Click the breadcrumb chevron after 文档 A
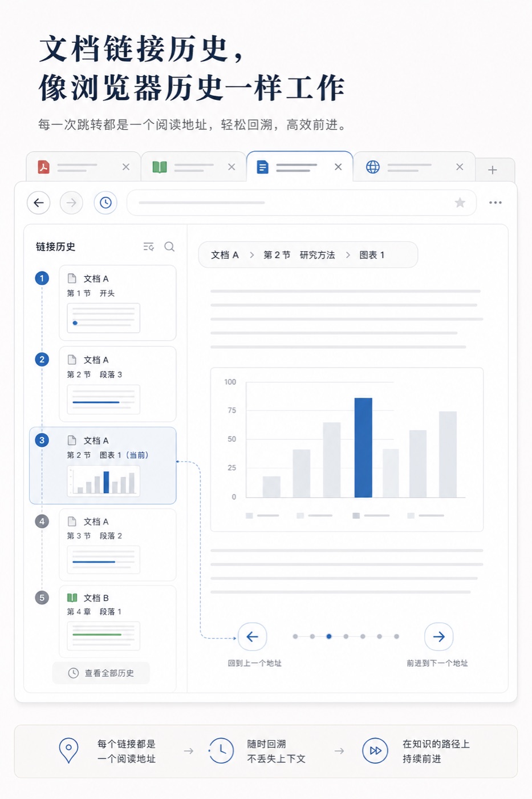532x799 pixels. 251,255
